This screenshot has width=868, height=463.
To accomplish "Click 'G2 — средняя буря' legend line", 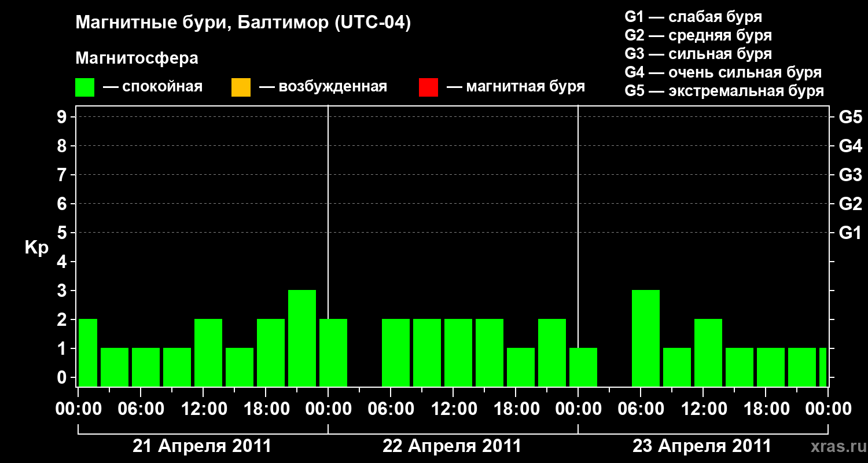I will coord(698,35).
